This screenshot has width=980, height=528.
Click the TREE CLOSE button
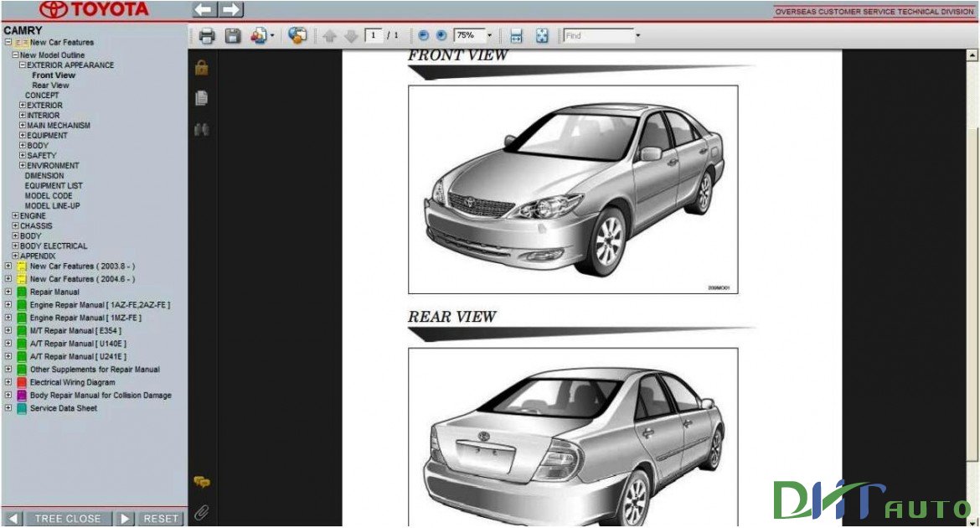tap(68, 519)
